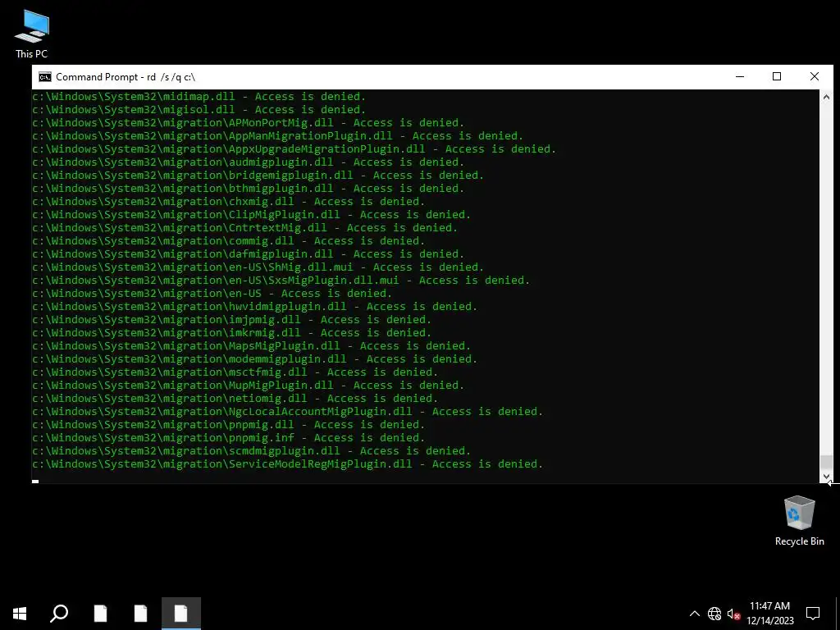Image resolution: width=840 pixels, height=630 pixels.
Task: Click the line containing ClipMigPlugin.dll
Action: (x=251, y=215)
